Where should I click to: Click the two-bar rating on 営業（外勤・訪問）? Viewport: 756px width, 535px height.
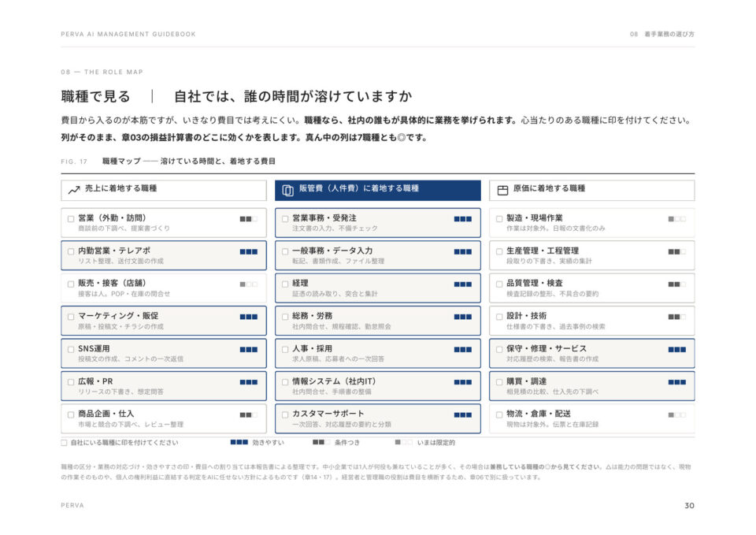tap(249, 219)
